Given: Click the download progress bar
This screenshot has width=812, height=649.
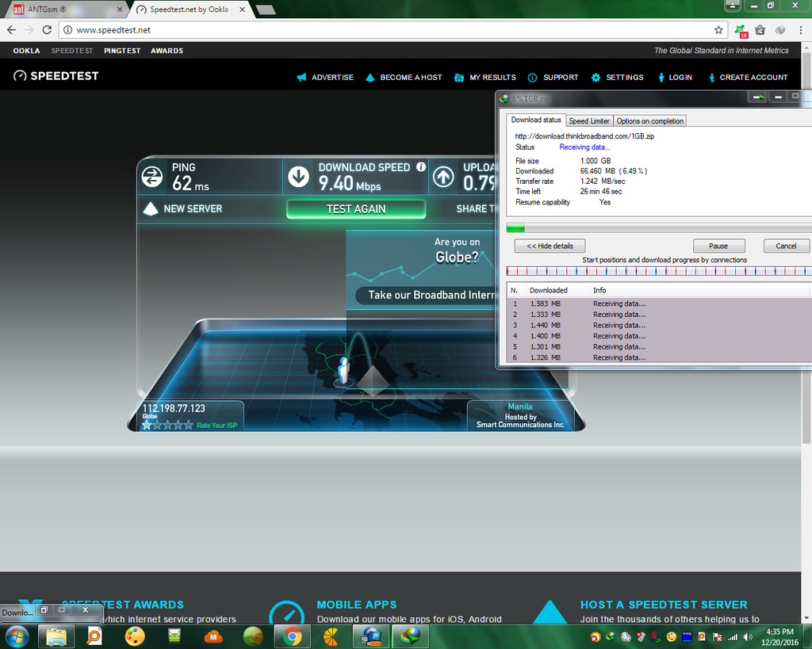Looking at the screenshot, I should (659, 228).
